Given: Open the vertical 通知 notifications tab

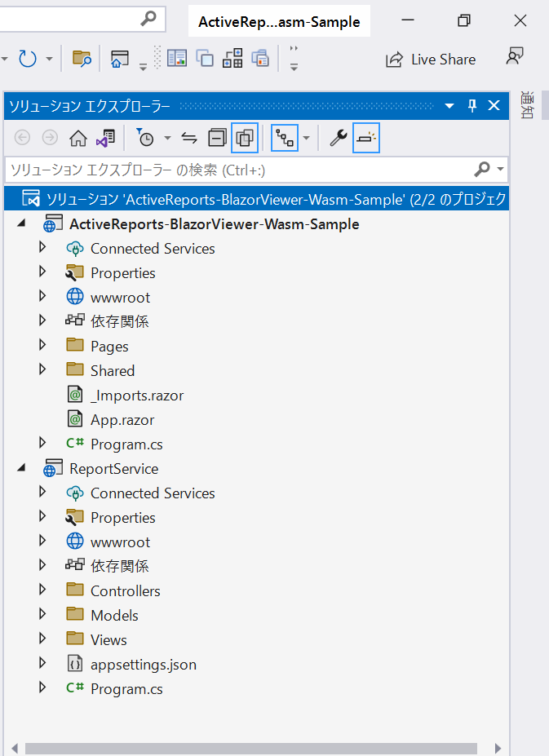Looking at the screenshot, I should (x=527, y=104).
